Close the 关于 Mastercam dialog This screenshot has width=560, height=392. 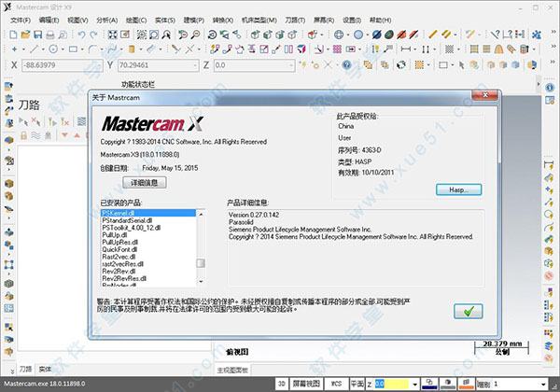pyautogui.click(x=484, y=95)
